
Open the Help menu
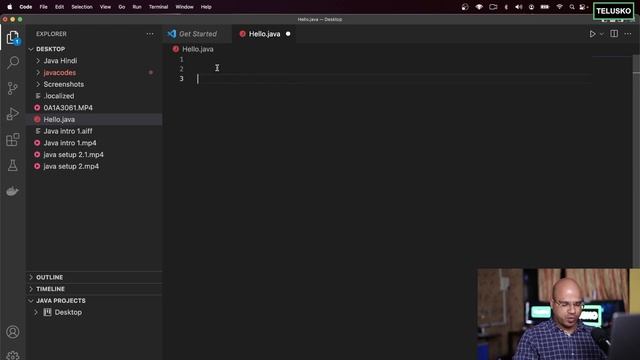pos(206,7)
